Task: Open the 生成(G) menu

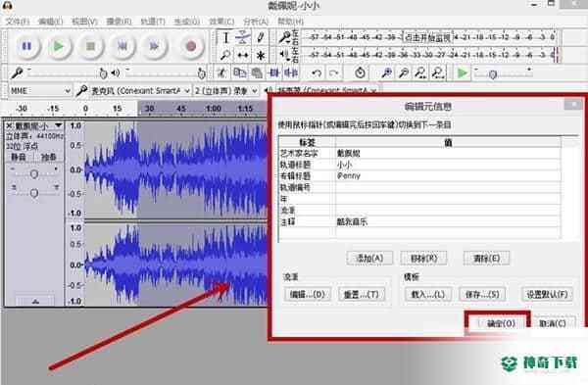Action: 187,22
